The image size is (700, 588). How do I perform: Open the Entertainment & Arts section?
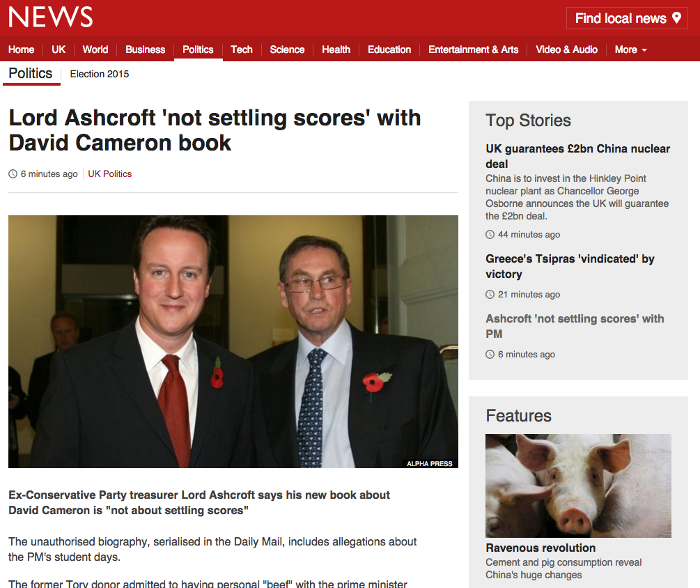pyautogui.click(x=473, y=49)
